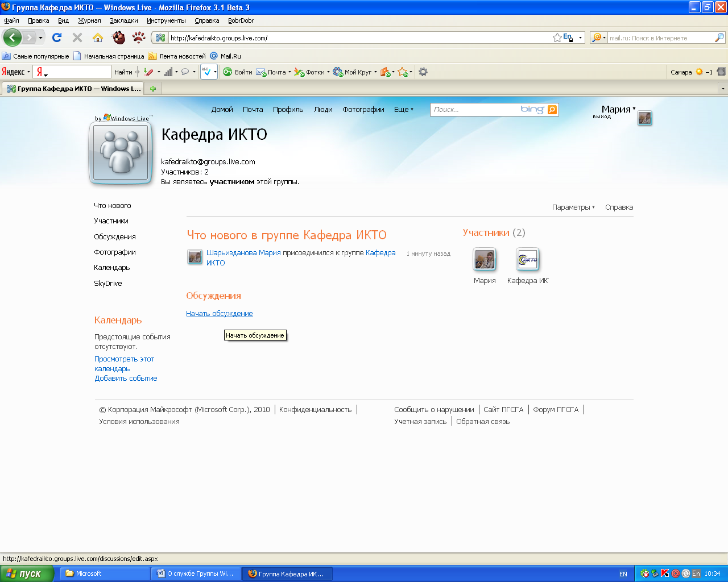Screen dimensions: 728x582
Task: Click the выход sign-out link
Action: click(602, 117)
